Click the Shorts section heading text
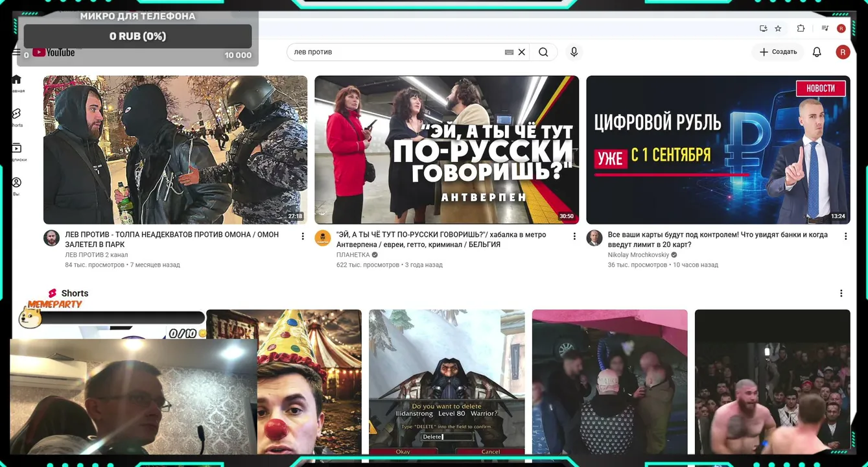The width and height of the screenshot is (868, 467). pyautogui.click(x=75, y=293)
